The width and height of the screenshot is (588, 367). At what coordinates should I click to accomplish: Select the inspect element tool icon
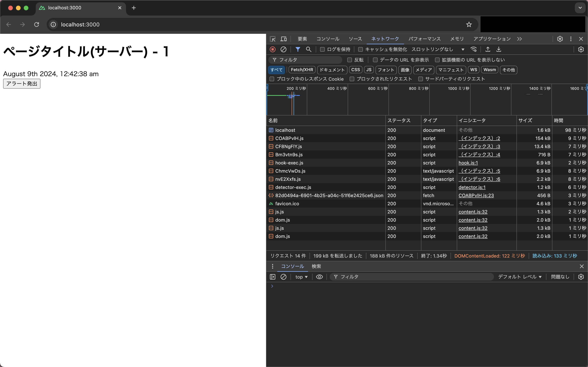(x=272, y=39)
